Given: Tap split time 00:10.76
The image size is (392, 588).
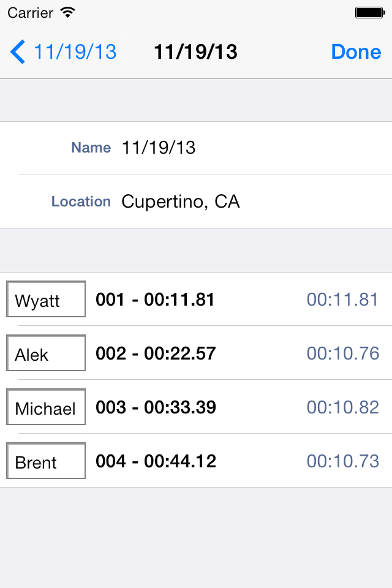Looking at the screenshot, I should pyautogui.click(x=343, y=353).
